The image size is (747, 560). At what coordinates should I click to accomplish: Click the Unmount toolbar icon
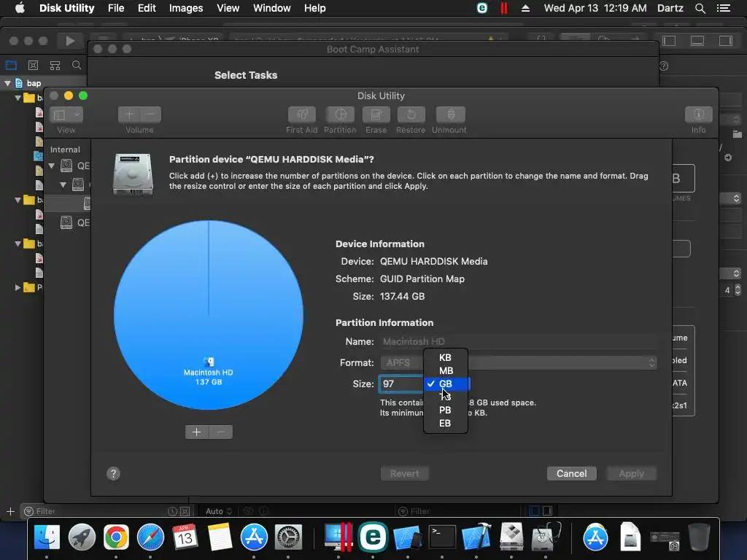click(x=450, y=114)
